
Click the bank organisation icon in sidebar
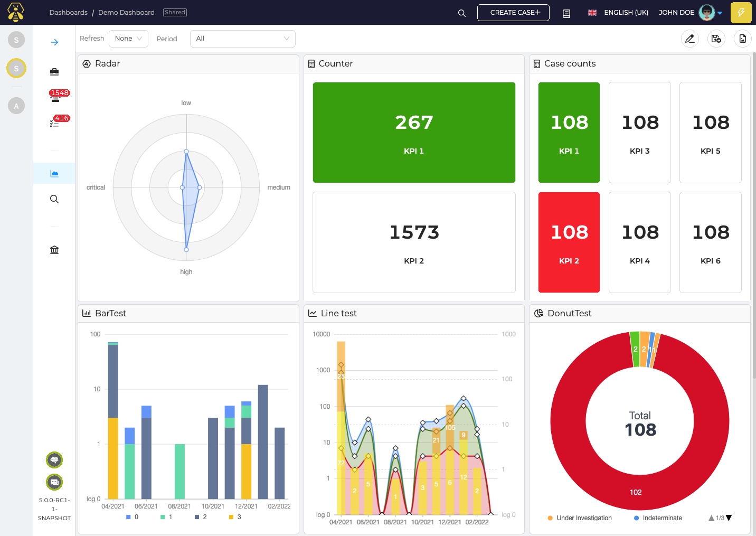click(54, 250)
